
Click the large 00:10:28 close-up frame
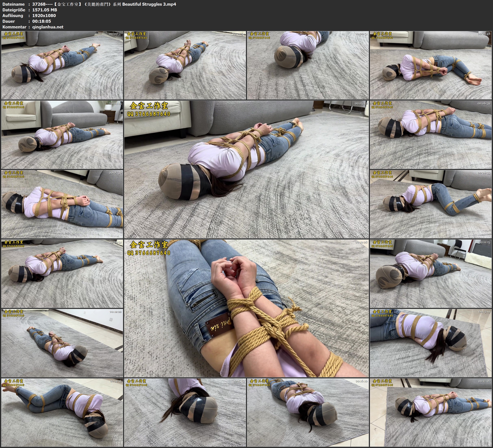tap(246, 308)
